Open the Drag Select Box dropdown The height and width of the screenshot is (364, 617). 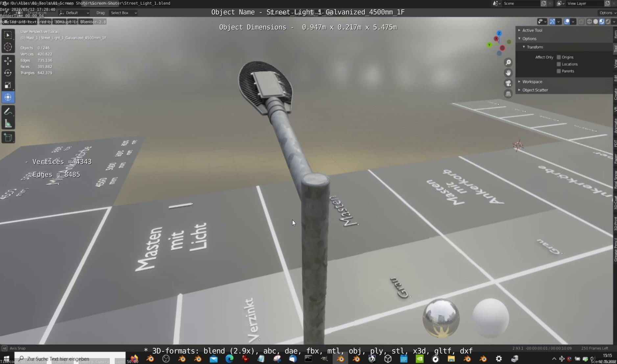point(123,13)
